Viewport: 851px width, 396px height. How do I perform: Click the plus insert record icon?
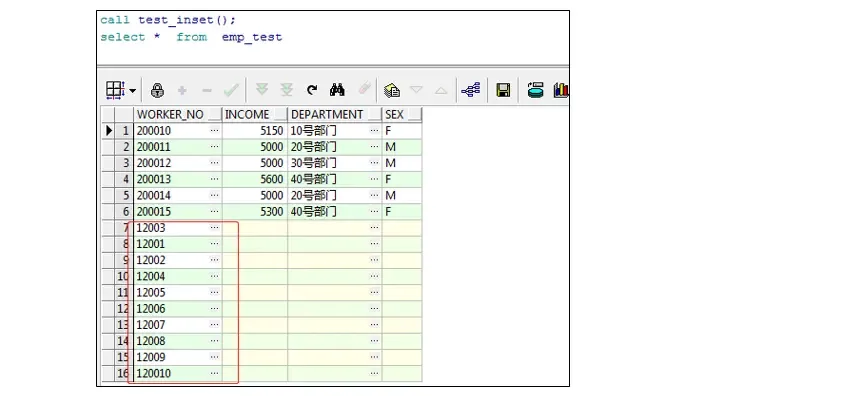pyautogui.click(x=182, y=91)
